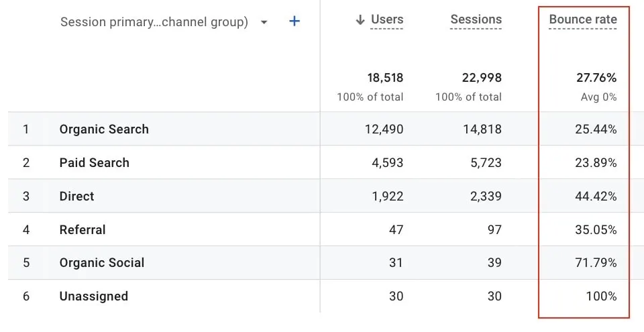Sort by the Sessions column header

tap(476, 19)
